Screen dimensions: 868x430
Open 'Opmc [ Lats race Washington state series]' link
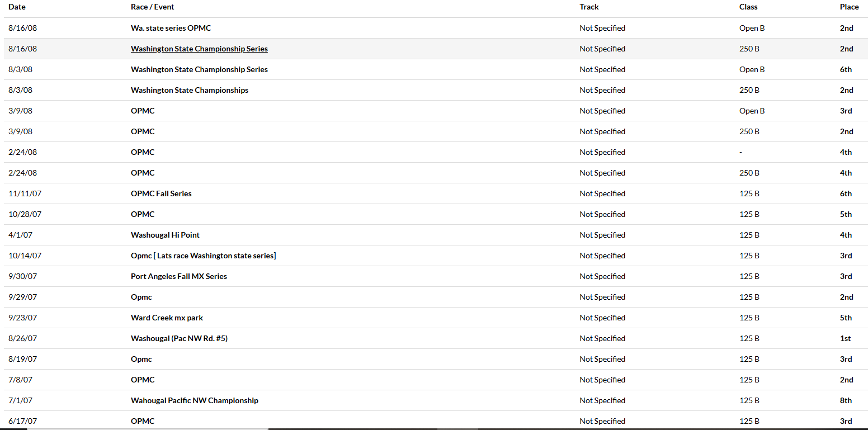[204, 256]
